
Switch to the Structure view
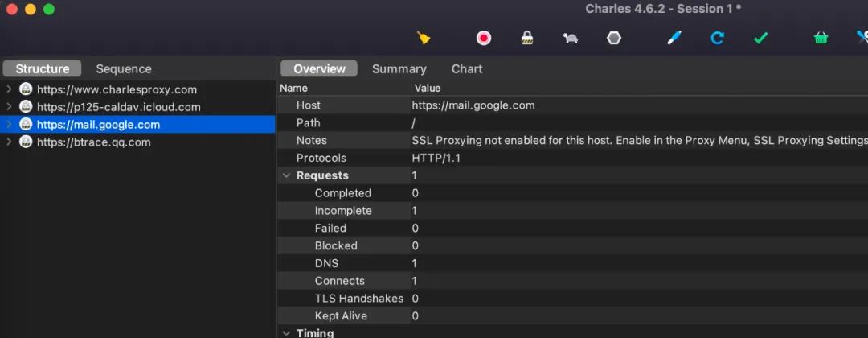point(42,68)
